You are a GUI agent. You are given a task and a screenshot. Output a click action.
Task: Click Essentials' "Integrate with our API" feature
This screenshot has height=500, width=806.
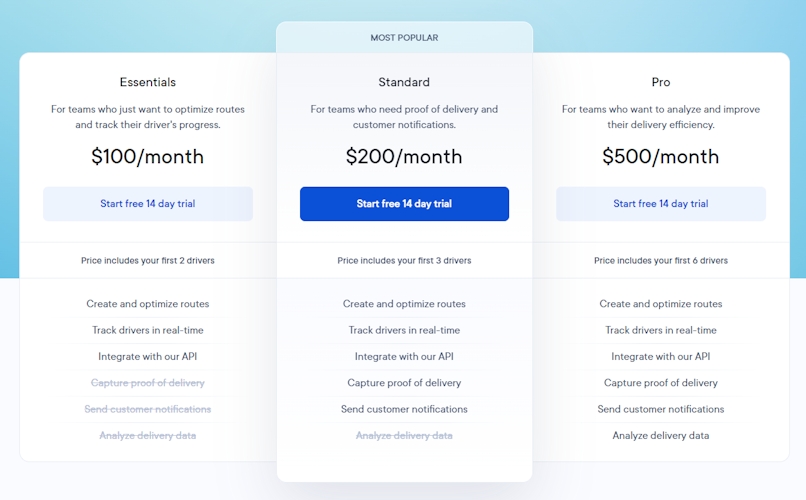[x=148, y=357]
